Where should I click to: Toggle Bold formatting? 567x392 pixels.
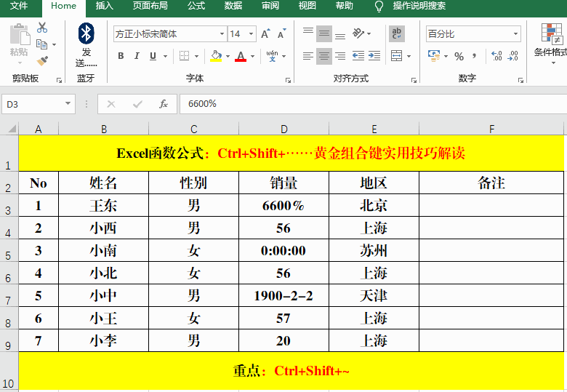point(121,56)
